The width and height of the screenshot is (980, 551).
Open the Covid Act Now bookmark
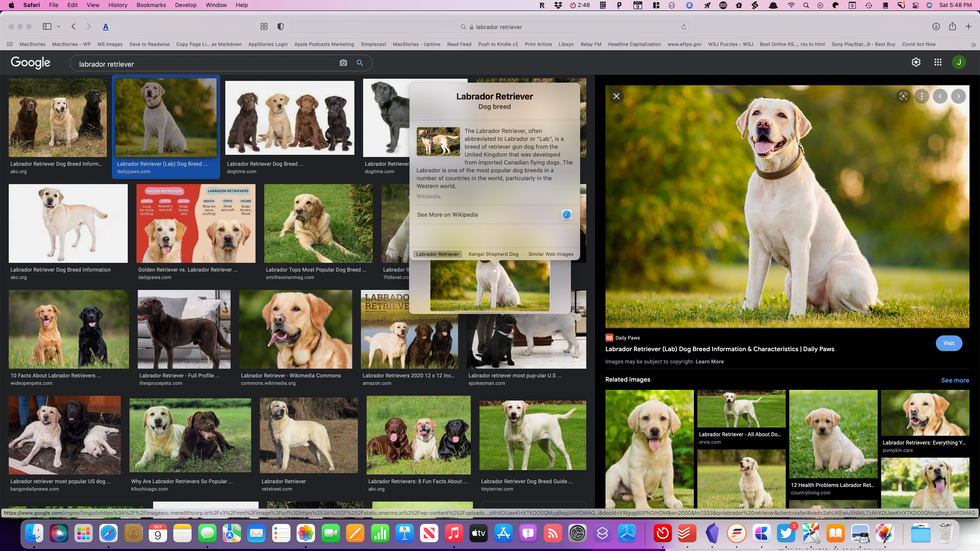click(919, 44)
